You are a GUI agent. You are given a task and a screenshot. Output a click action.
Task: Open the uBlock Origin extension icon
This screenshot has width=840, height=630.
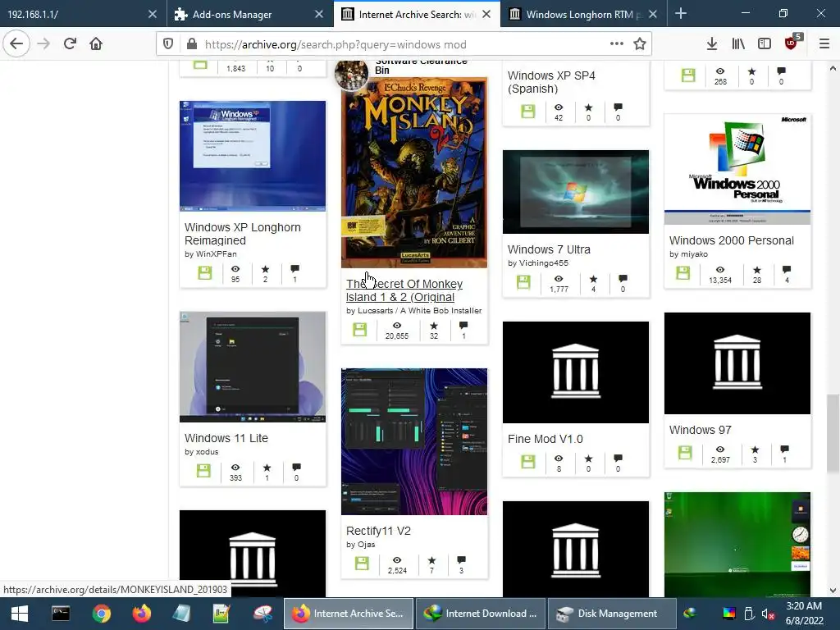[792, 43]
